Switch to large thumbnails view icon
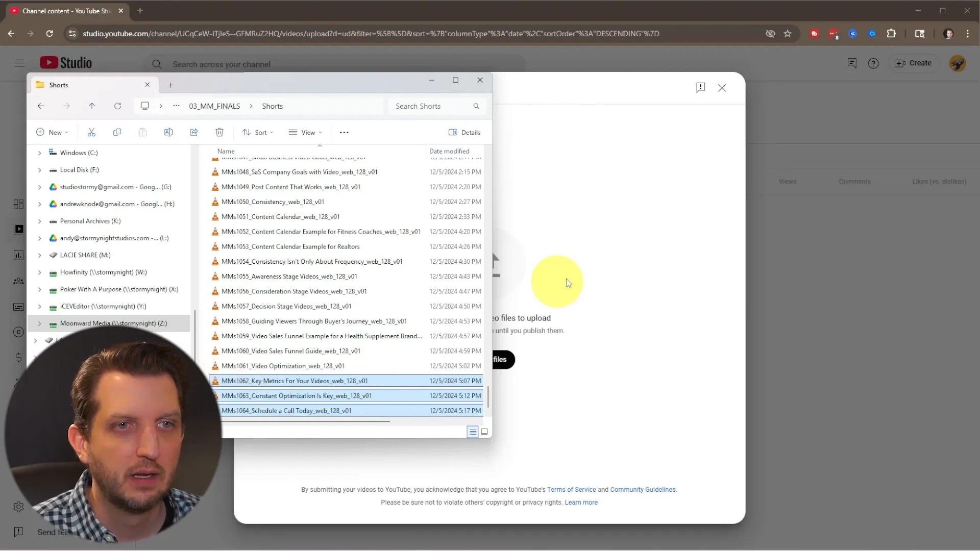The width and height of the screenshot is (980, 551). point(484,432)
